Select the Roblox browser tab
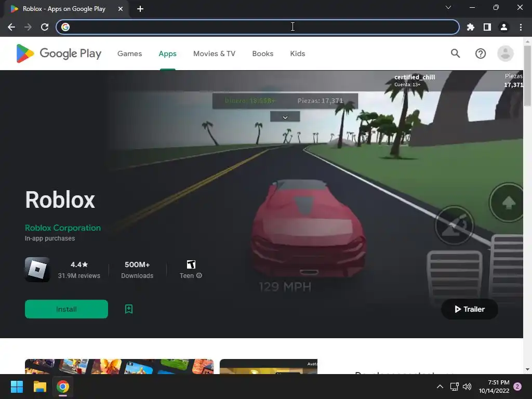The height and width of the screenshot is (399, 532). 64,9
